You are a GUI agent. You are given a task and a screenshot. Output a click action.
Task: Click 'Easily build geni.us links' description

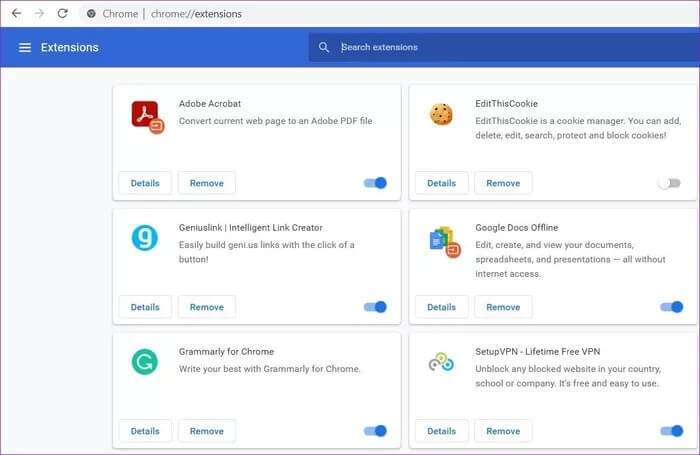click(x=267, y=252)
